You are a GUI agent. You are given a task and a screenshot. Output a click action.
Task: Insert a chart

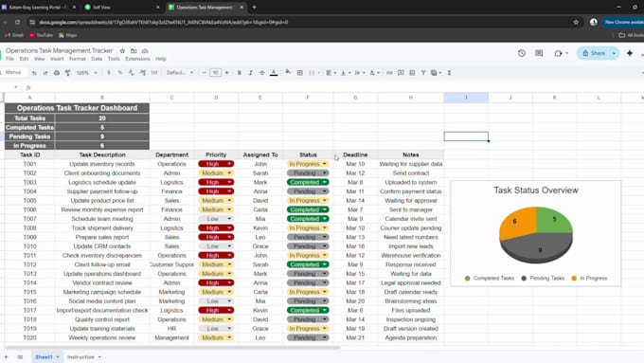coord(412,73)
